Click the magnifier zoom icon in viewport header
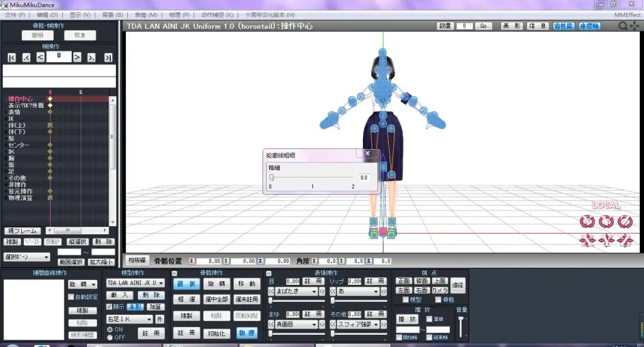 click(x=623, y=26)
